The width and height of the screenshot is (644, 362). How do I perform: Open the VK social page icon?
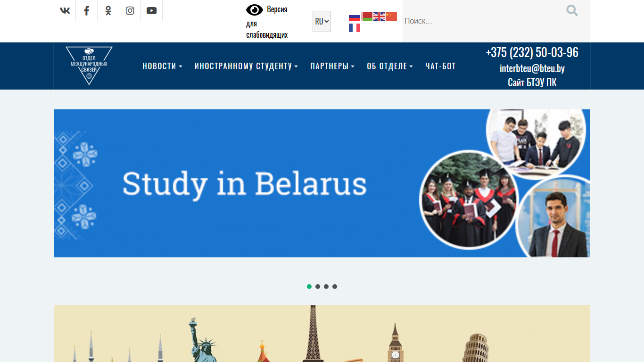(65, 11)
